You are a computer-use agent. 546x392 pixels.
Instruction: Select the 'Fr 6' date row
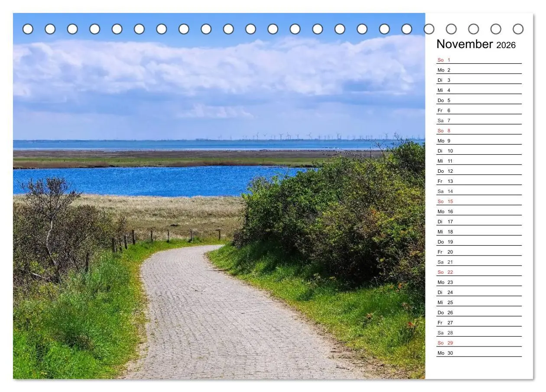coord(479,110)
